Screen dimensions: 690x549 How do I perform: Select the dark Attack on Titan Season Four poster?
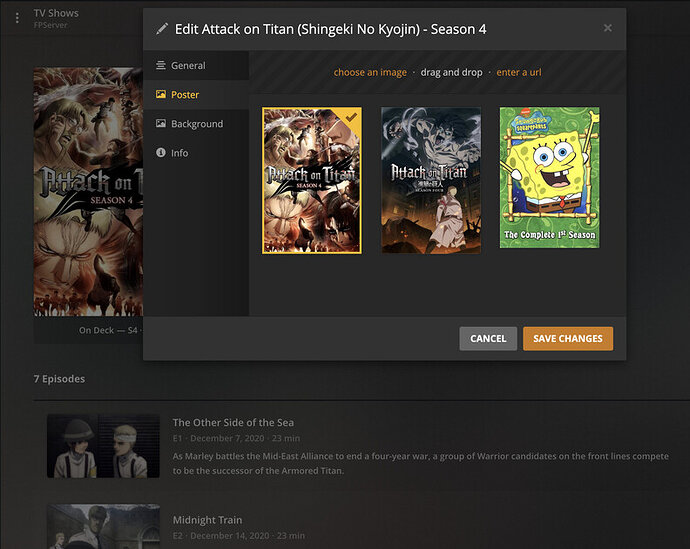[431, 180]
